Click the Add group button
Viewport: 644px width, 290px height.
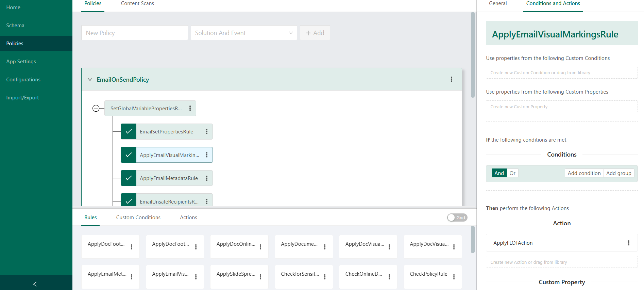pos(618,173)
